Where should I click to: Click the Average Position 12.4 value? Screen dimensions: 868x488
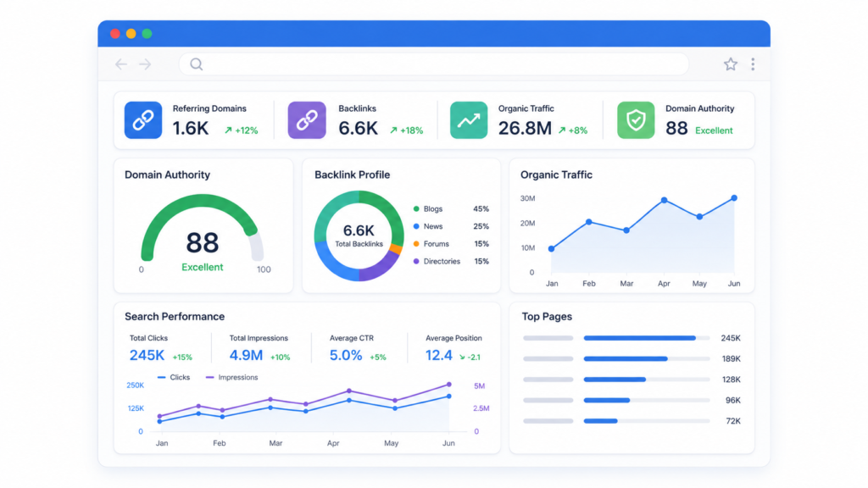point(439,355)
